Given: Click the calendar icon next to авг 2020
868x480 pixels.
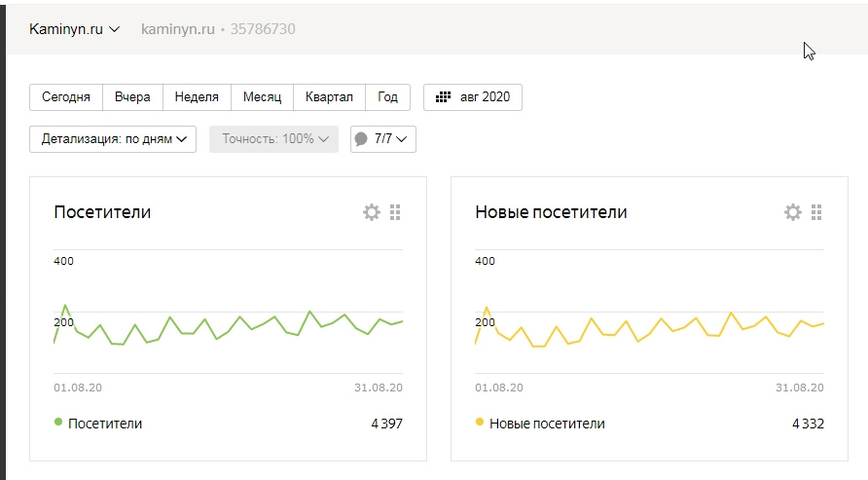Looking at the screenshot, I should pos(443,97).
